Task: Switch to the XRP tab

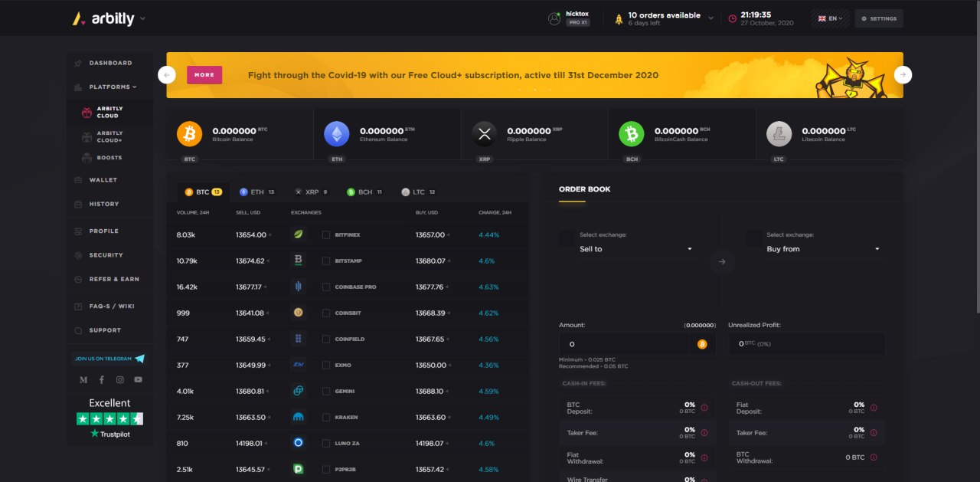Action: coord(311,192)
